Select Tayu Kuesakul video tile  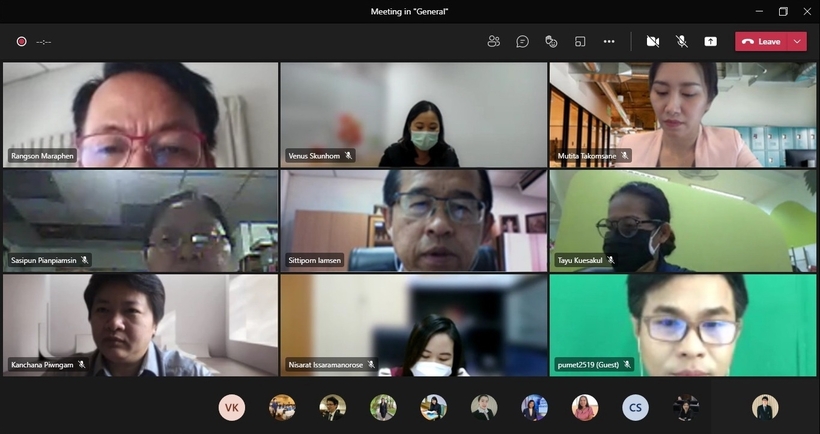pos(682,221)
